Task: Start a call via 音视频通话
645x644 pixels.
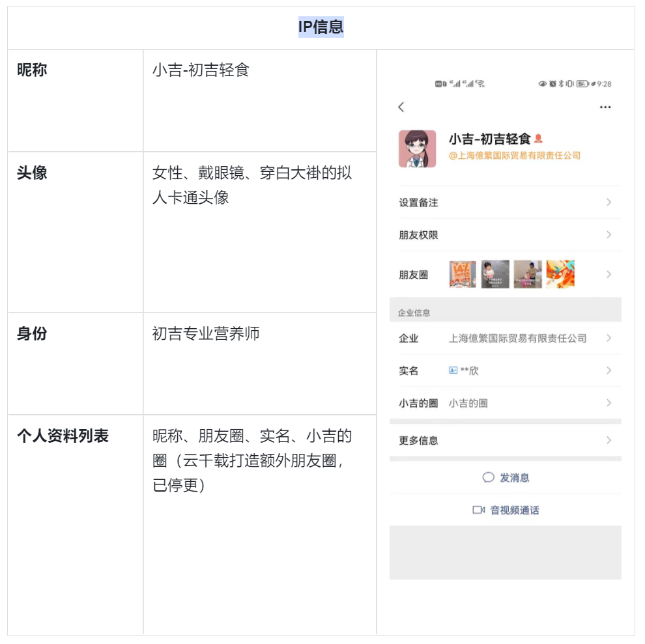Action: tap(515, 510)
